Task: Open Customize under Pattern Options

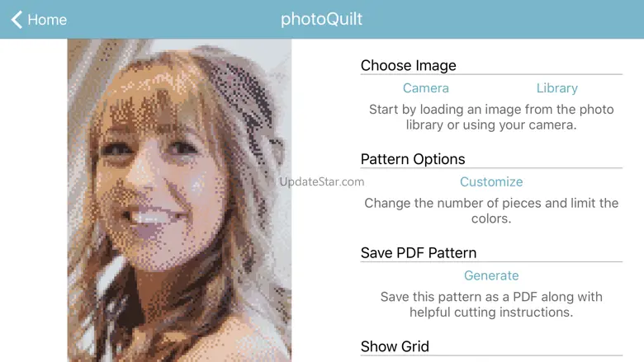Action: click(491, 181)
